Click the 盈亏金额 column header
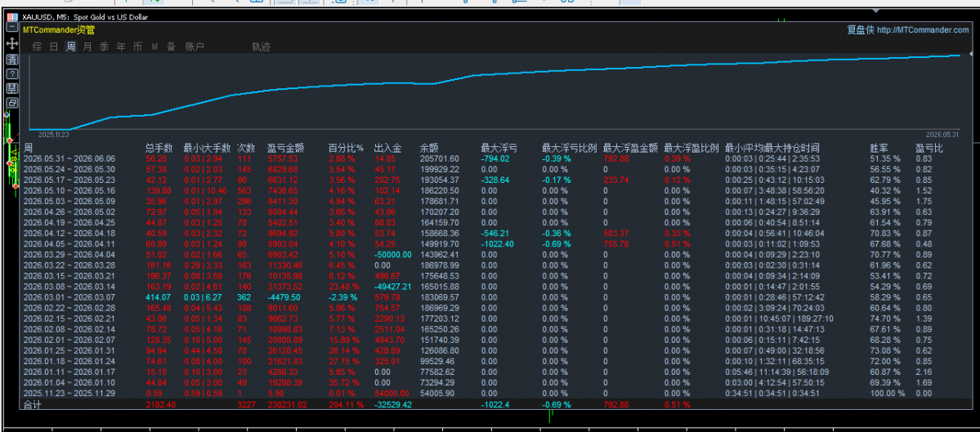The image size is (980, 432). pyautogui.click(x=285, y=148)
